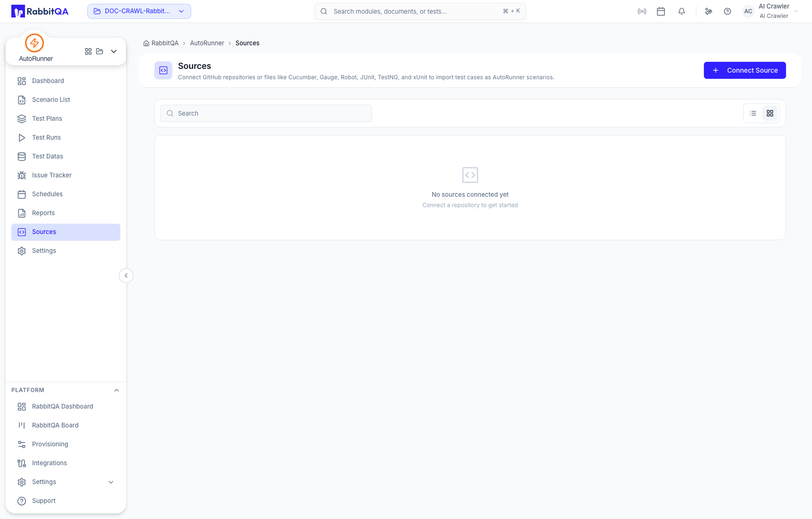Click 'Connect a repository to get started' text
812x519 pixels.
[x=470, y=205]
